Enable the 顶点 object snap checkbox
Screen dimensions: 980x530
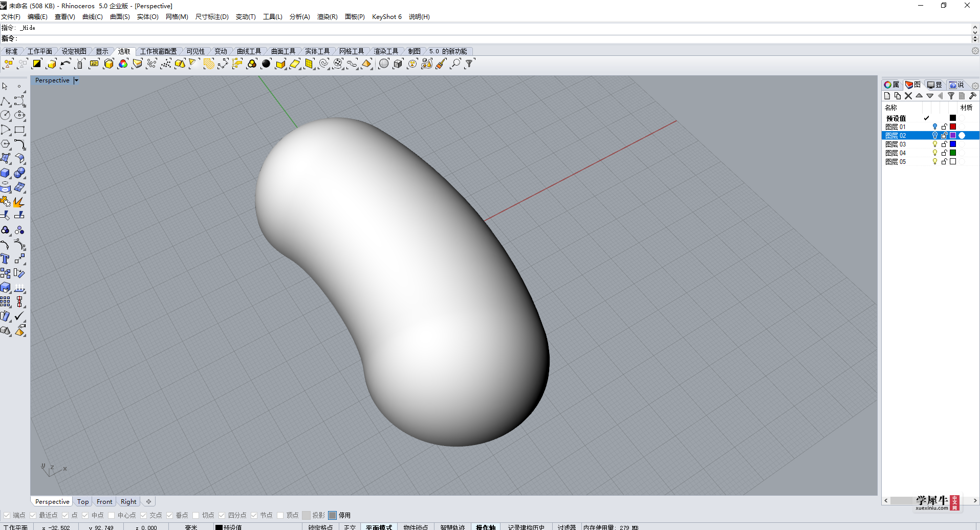click(280, 515)
